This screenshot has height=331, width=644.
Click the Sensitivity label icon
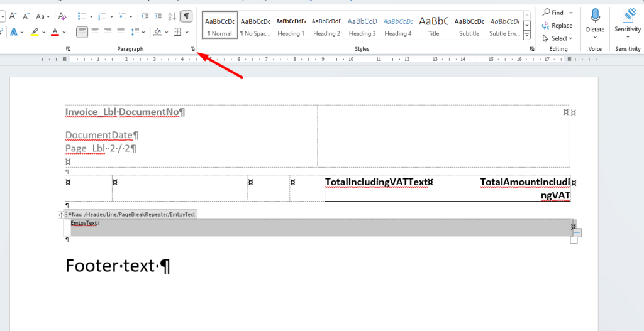[x=628, y=16]
